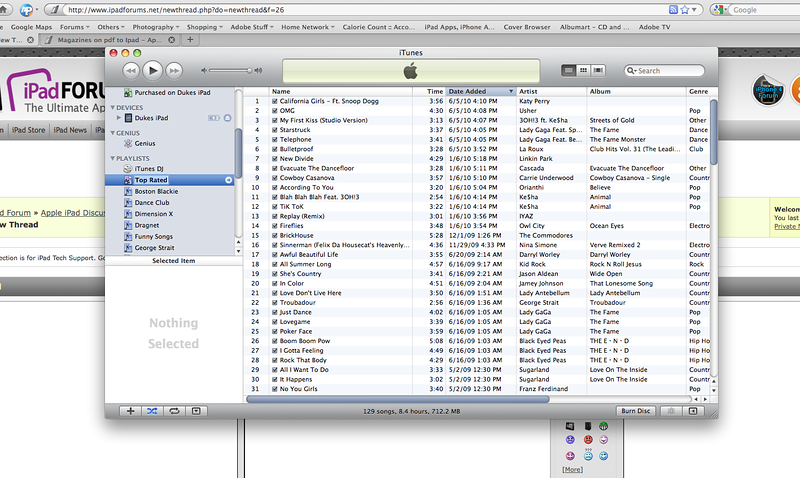Open the iPad Store nav tab
Image resolution: width=800 pixels, height=478 pixels.
[x=29, y=130]
